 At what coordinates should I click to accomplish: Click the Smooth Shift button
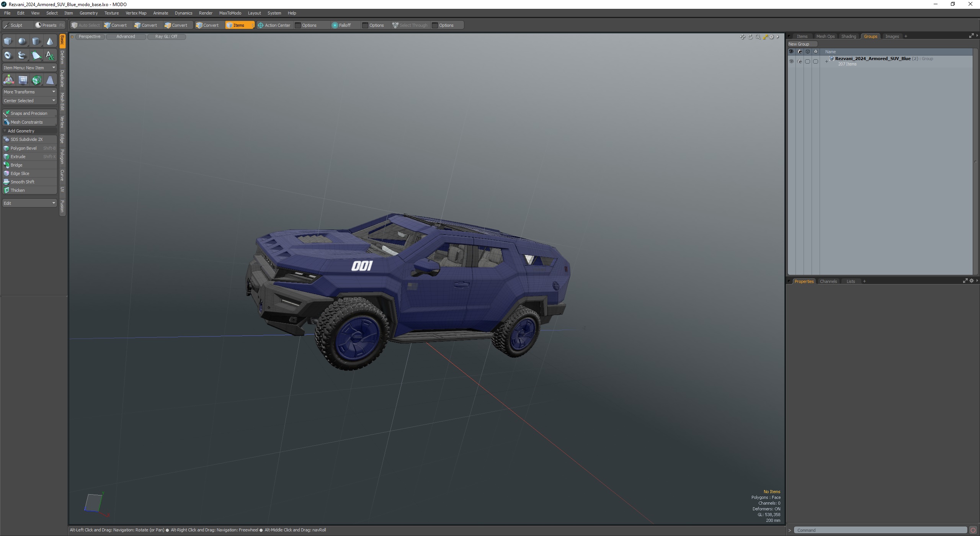click(29, 182)
